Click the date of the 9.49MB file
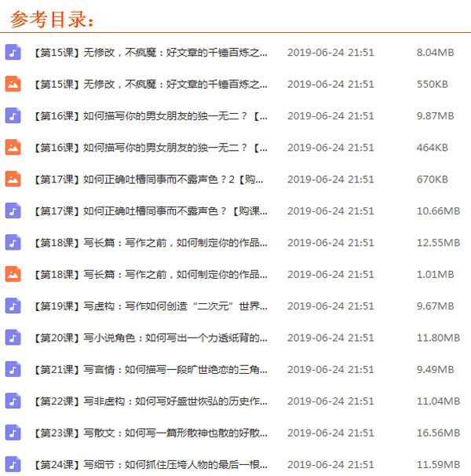 click(330, 369)
